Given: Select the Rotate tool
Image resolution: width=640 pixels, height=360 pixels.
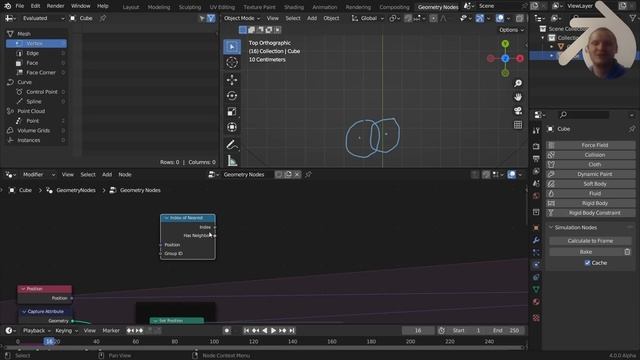Looking at the screenshot, I should coord(232,96).
